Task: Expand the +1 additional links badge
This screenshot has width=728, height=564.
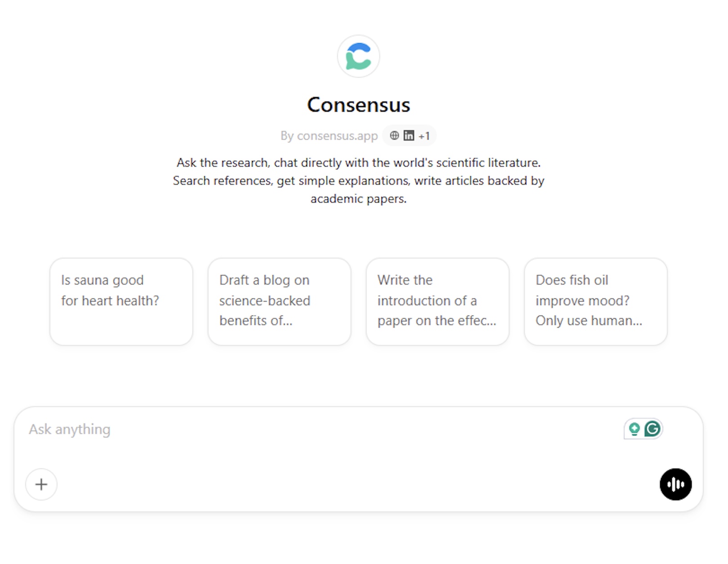Action: (424, 136)
